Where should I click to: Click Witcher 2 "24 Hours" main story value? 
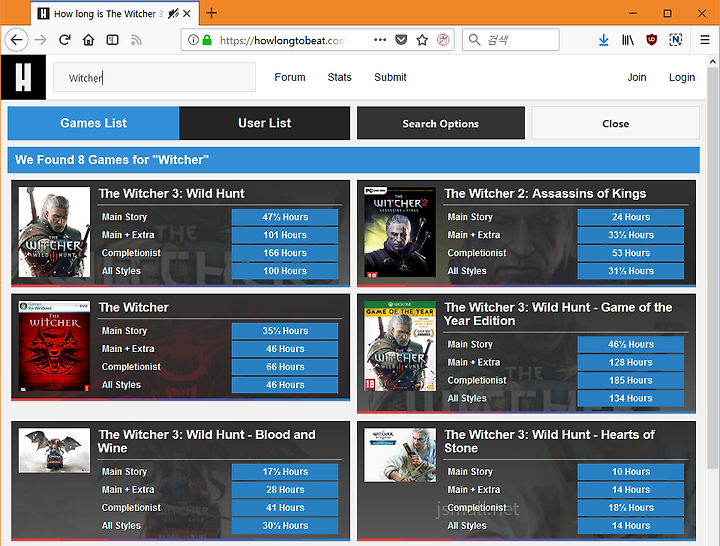coord(630,217)
